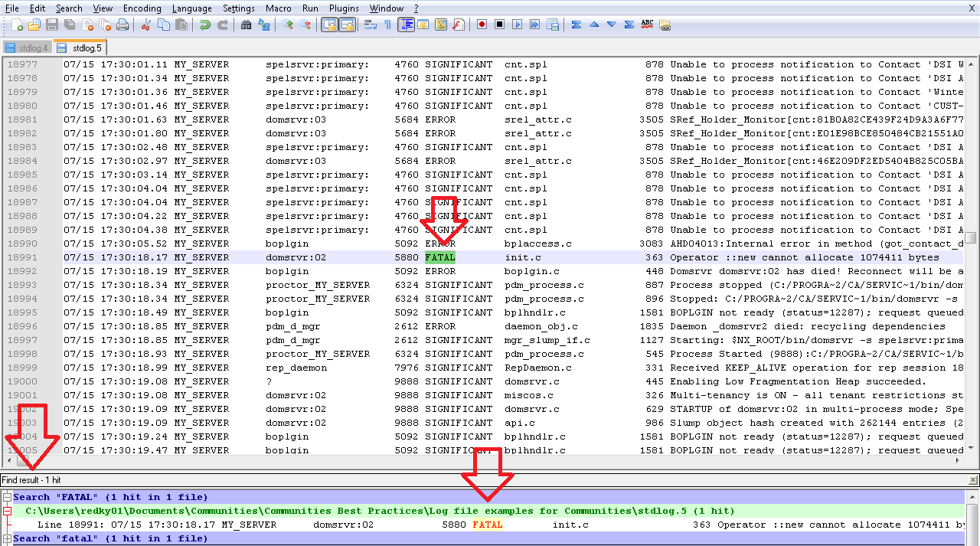Toggle show all characters pilcrow

387,25
